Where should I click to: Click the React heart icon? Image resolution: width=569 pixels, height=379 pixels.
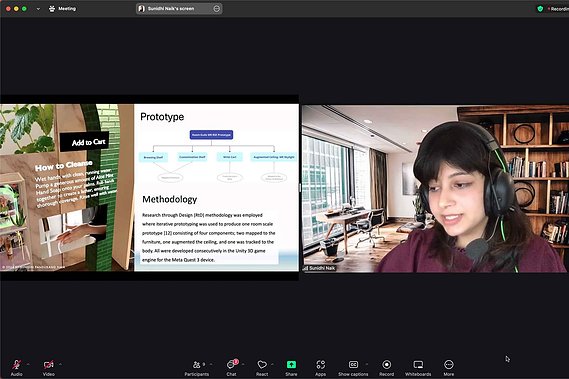[262, 364]
